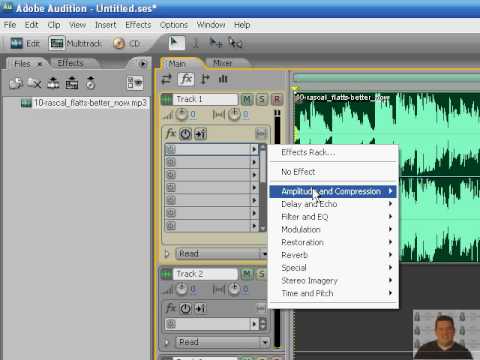Image resolution: width=480 pixels, height=360 pixels.
Task: Open Modulation effects submenu
Action: tap(333, 230)
